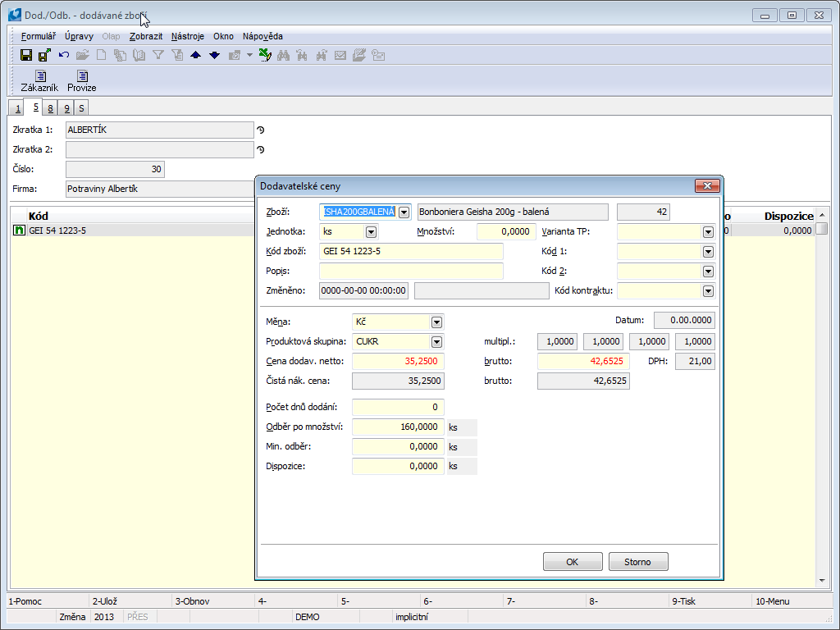Open the Kód kontraktu dropdown
This screenshot has height=630, width=840.
(708, 290)
